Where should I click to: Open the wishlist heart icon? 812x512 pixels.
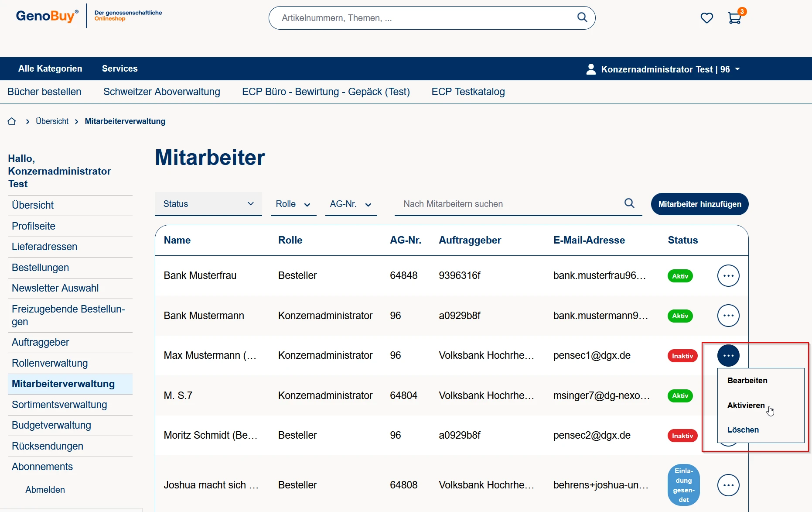pyautogui.click(x=706, y=18)
